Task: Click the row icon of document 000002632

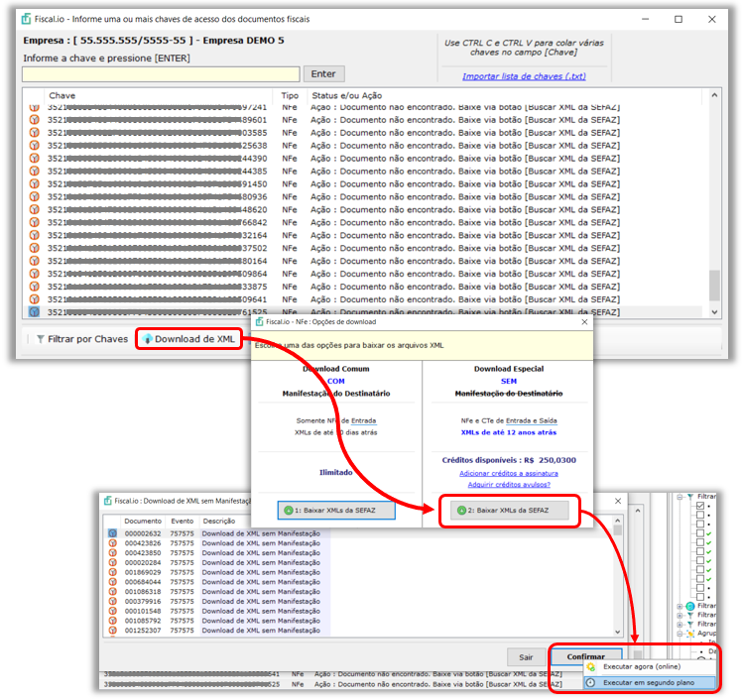Action: (x=113, y=533)
